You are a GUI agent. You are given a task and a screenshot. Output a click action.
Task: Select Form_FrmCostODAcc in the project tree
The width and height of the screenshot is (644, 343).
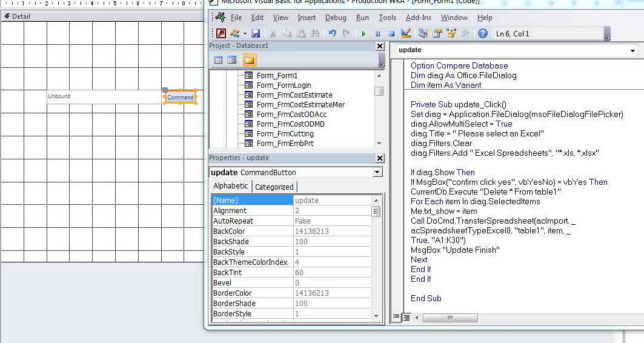tap(291, 114)
